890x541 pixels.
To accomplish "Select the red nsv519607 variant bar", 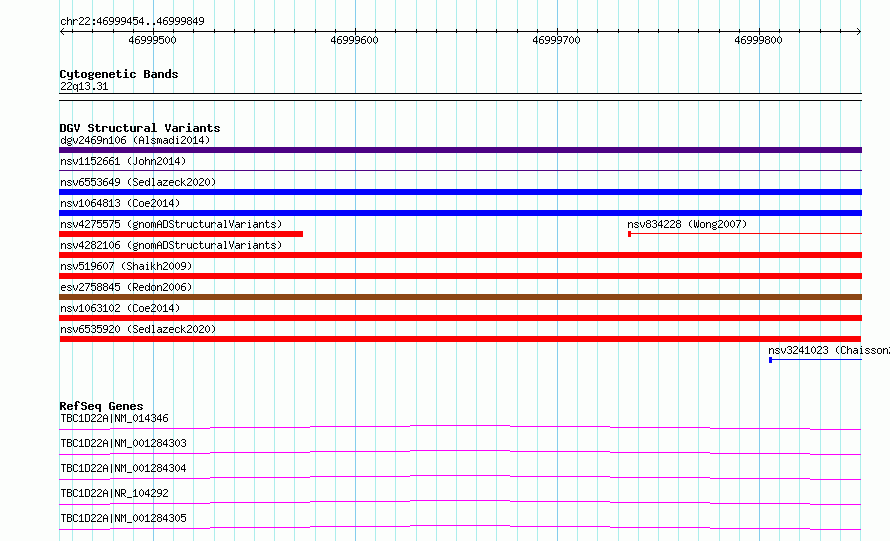I will coord(460,276).
